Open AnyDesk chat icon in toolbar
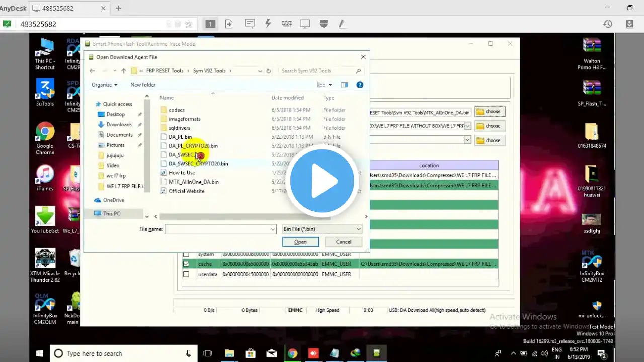Screen dimensions: 644x362 250,24
